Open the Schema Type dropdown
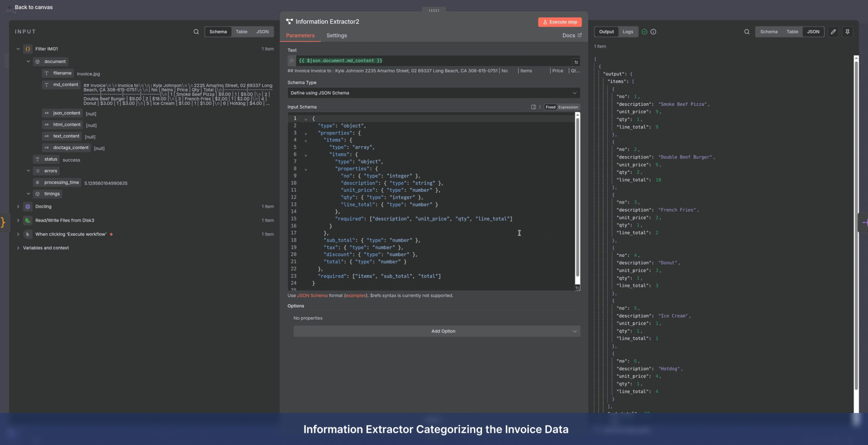The height and width of the screenshot is (445, 868). 433,93
